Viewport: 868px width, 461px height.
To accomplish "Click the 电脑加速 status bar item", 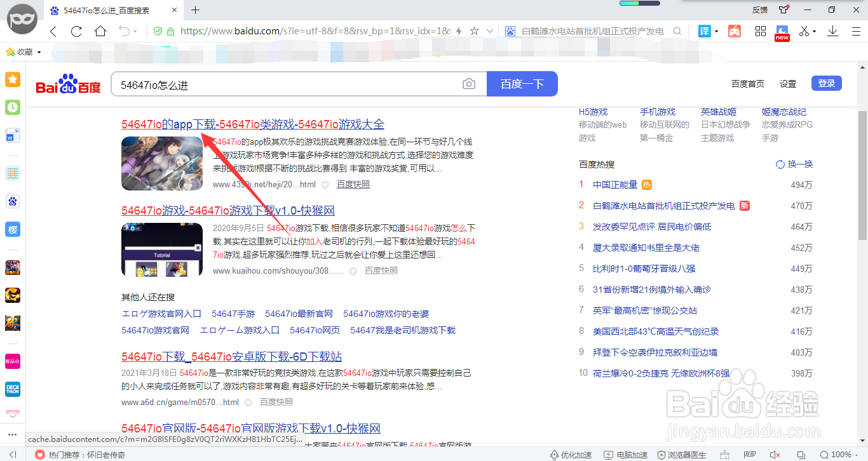I will pyautogui.click(x=625, y=455).
